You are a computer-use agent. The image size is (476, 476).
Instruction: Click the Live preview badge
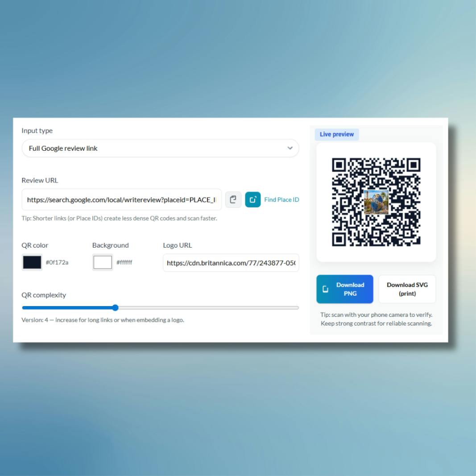point(337,134)
